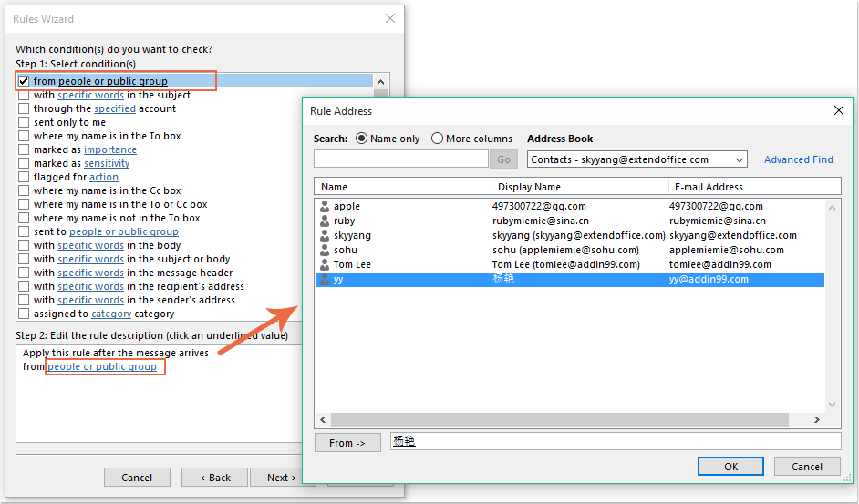859x504 pixels.
Task: Check 'marked as sensitivity' condition
Action: 24,163
